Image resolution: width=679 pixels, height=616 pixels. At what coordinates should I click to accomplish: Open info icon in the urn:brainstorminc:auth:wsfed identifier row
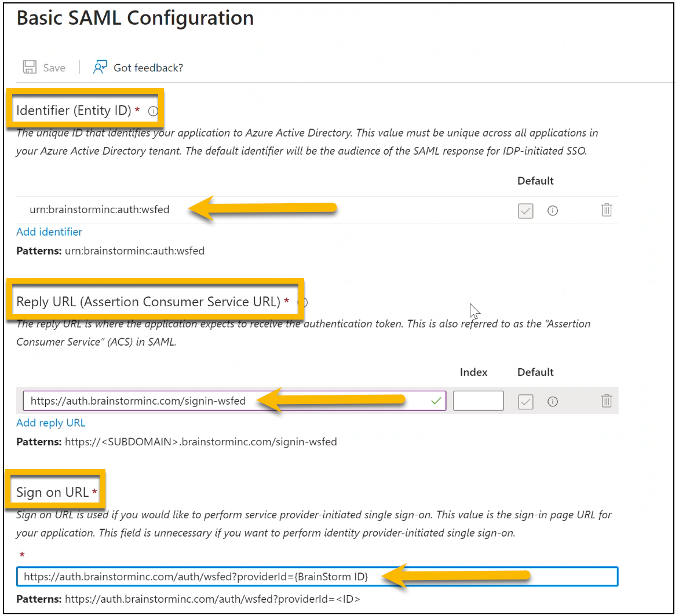[553, 211]
